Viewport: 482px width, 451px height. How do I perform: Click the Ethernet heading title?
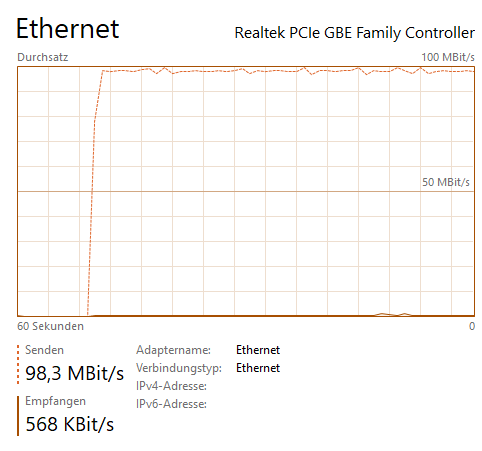pos(68,29)
